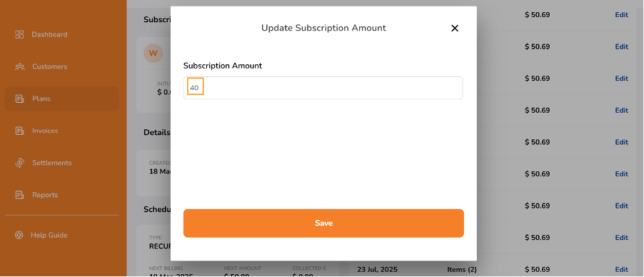Go to the Invoices menu item
This screenshot has width=644, height=277.
pos(45,131)
